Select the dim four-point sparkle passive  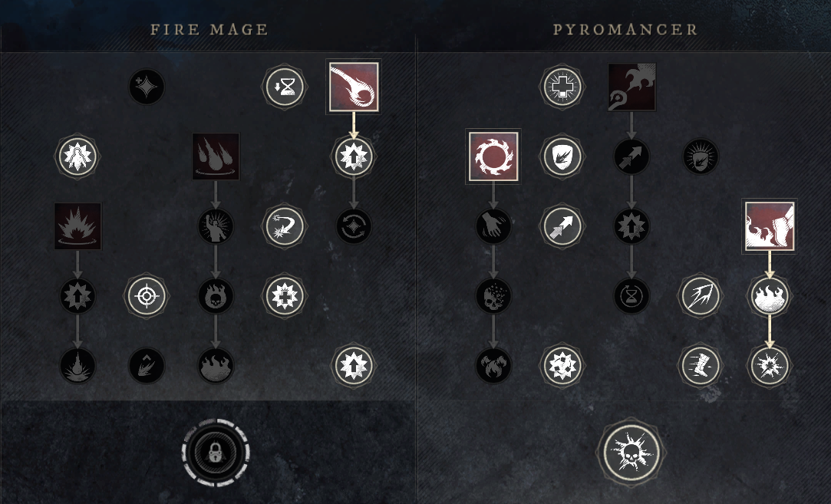147,87
